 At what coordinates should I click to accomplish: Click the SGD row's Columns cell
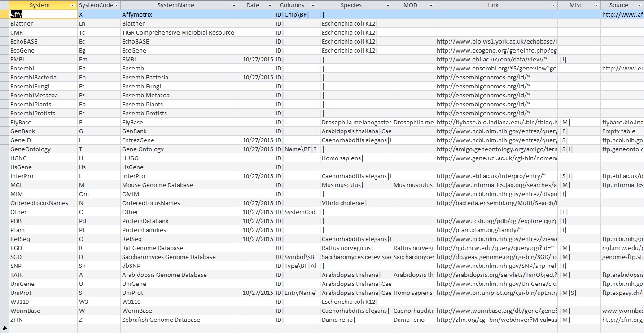[x=296, y=257]
